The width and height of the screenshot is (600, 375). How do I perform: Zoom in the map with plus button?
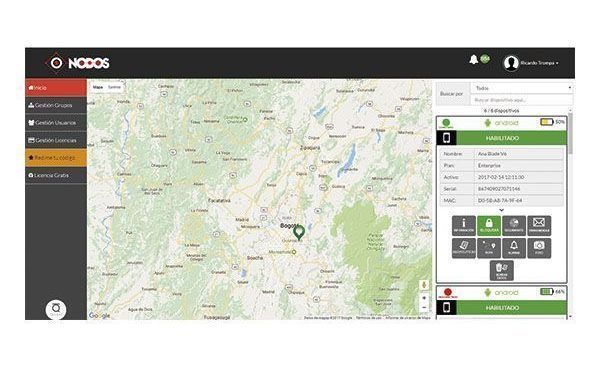point(424,298)
